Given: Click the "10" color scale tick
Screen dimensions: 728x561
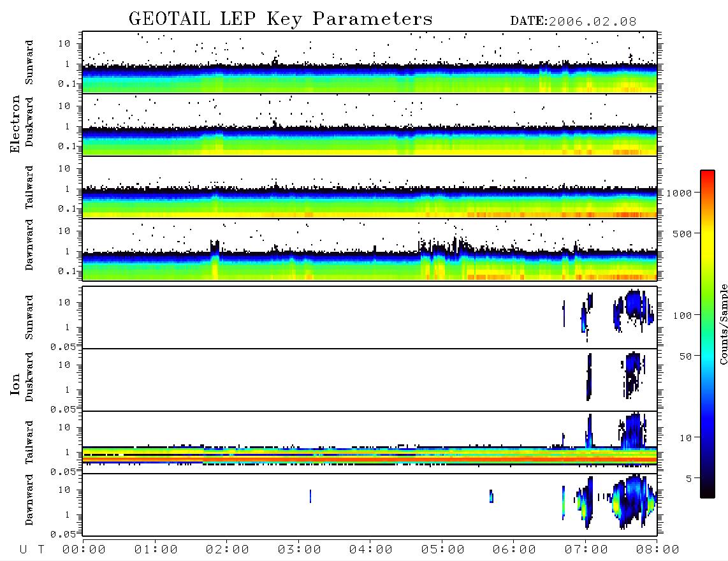Looking at the screenshot, I should point(686,438).
